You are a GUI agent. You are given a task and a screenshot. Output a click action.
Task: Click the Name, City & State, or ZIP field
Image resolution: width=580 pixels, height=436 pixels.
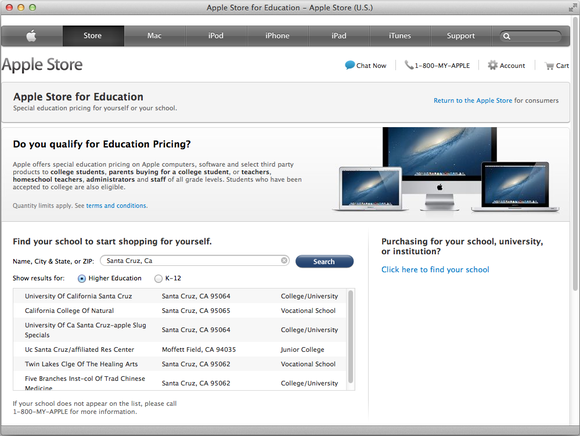pyautogui.click(x=195, y=261)
